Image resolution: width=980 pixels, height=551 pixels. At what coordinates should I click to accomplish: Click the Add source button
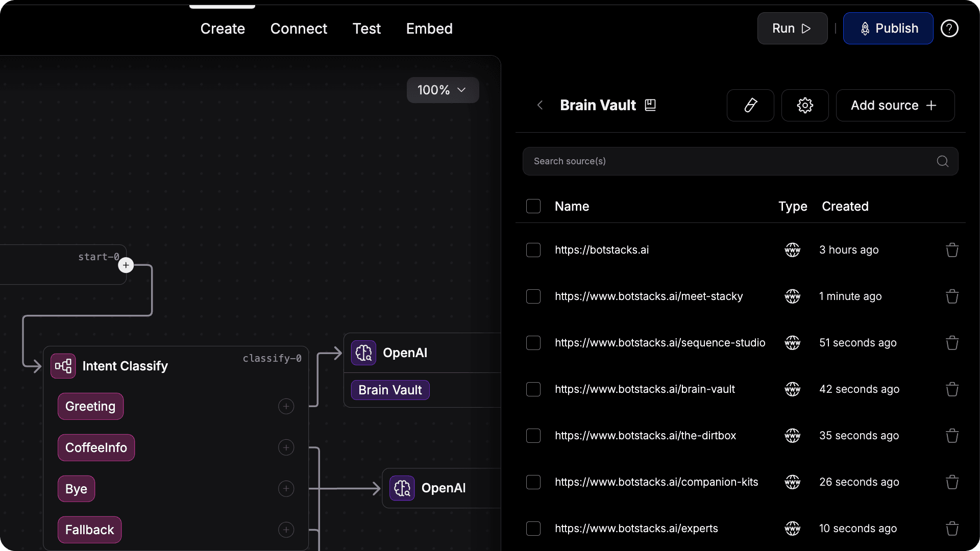[x=895, y=106]
